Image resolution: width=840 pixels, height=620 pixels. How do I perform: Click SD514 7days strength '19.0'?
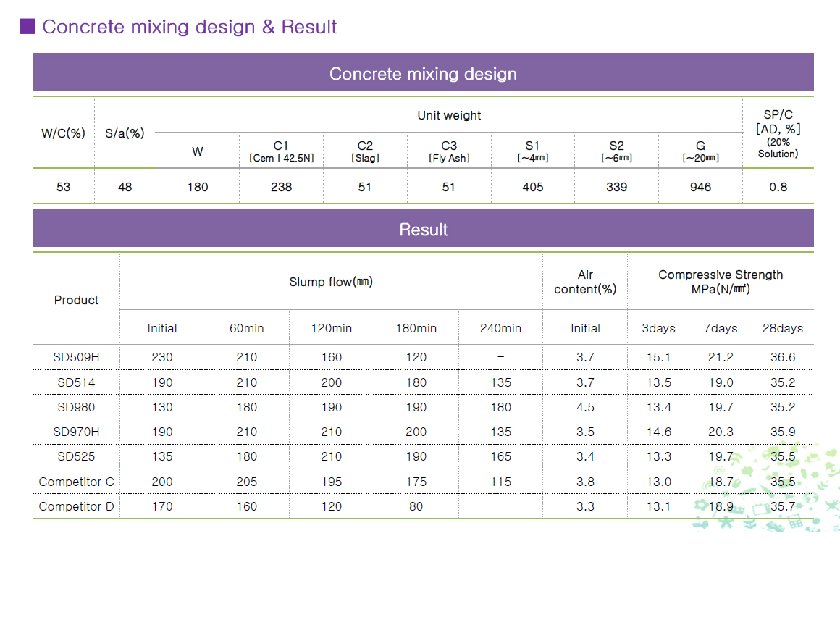click(721, 382)
